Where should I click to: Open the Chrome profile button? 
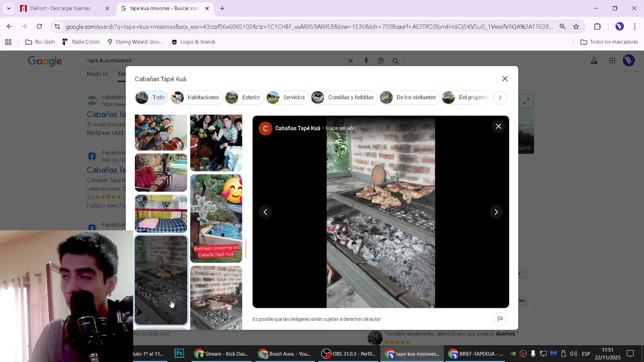(x=619, y=27)
